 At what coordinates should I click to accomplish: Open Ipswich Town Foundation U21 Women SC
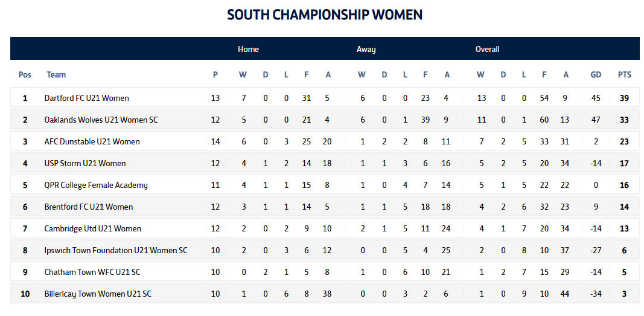point(115,250)
